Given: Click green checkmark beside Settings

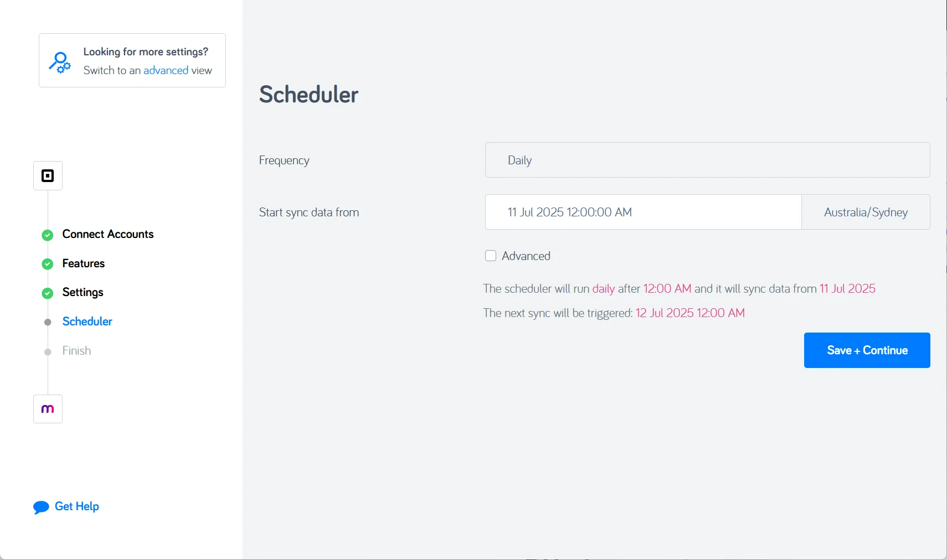Looking at the screenshot, I should [x=48, y=293].
